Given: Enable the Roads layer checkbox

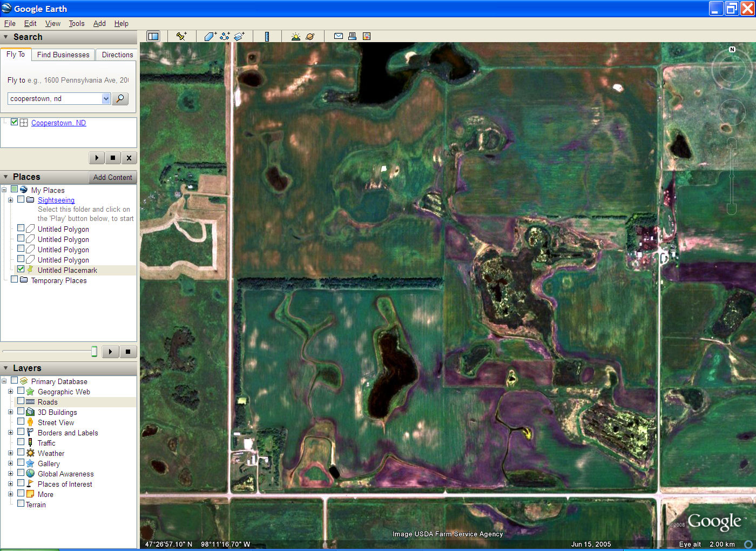Looking at the screenshot, I should click(21, 401).
